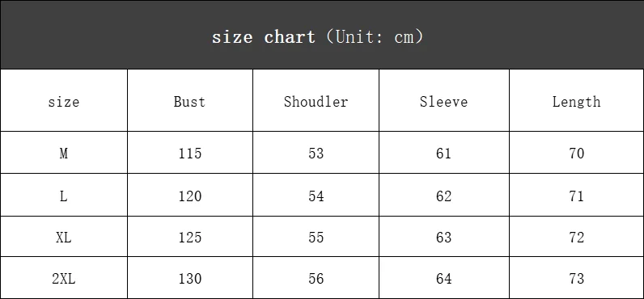Click the 'XL' size row label
The image size is (644, 299).
(64, 237)
